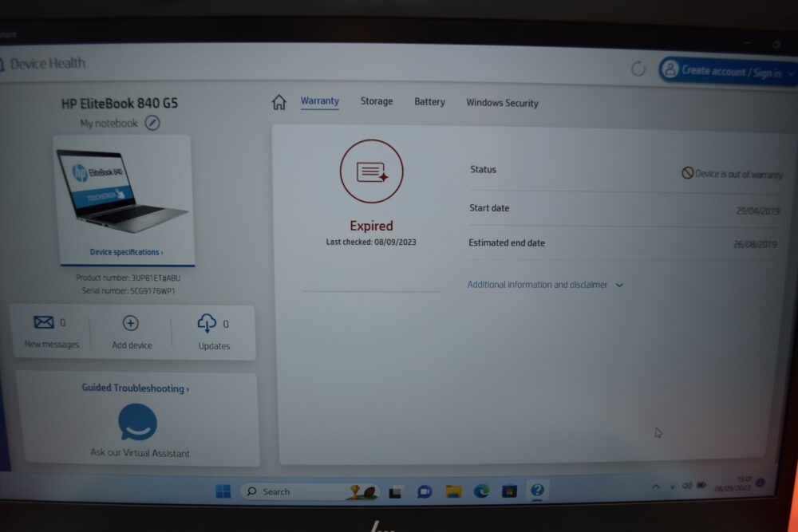Click HP EliteBook 840 G5 heading
Image resolution: width=798 pixels, height=532 pixels.
[x=120, y=103]
